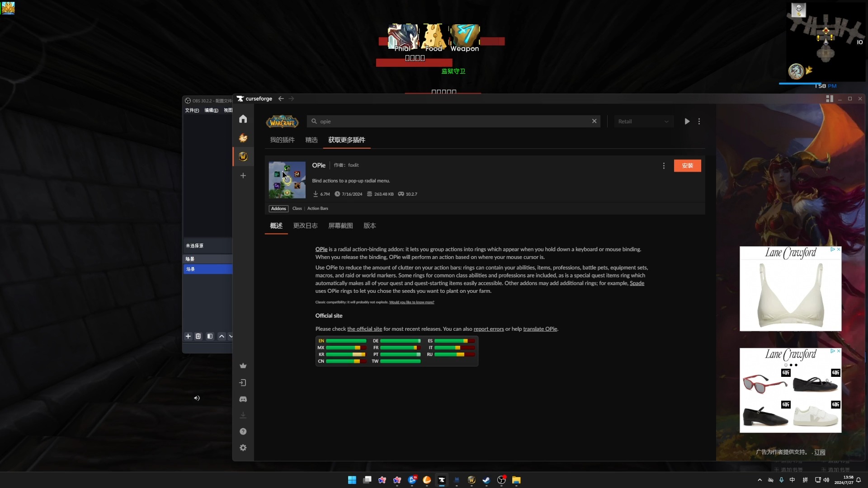Show hidden tray icons with the chevron
This screenshot has width=868, height=488.
pos(759,480)
